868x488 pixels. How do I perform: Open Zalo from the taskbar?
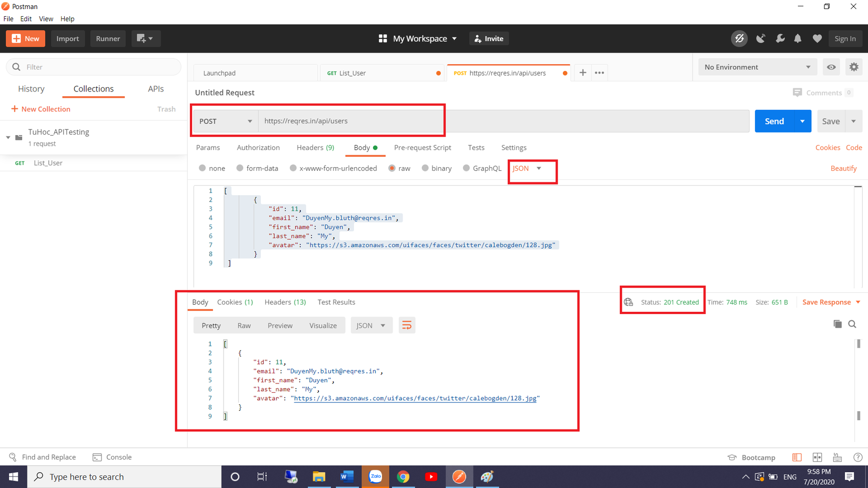pyautogui.click(x=376, y=477)
